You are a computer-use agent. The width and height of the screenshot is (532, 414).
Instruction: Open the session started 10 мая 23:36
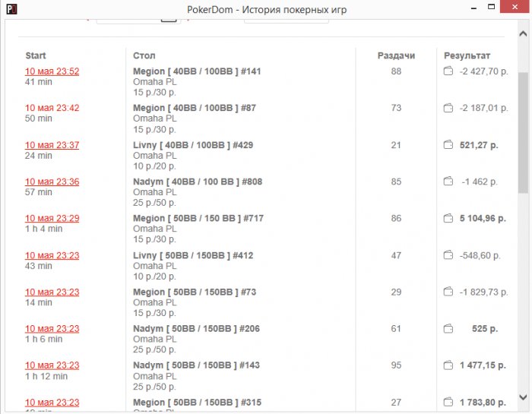click(52, 182)
